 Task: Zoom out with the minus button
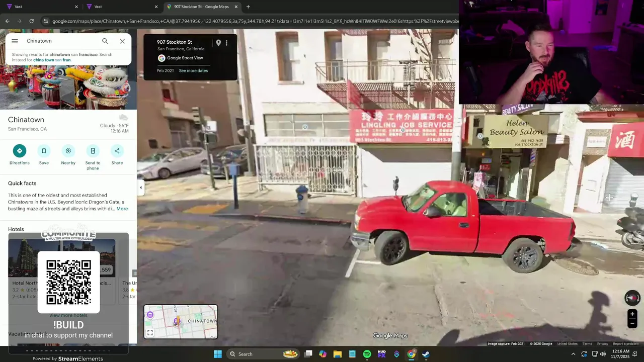click(x=632, y=323)
